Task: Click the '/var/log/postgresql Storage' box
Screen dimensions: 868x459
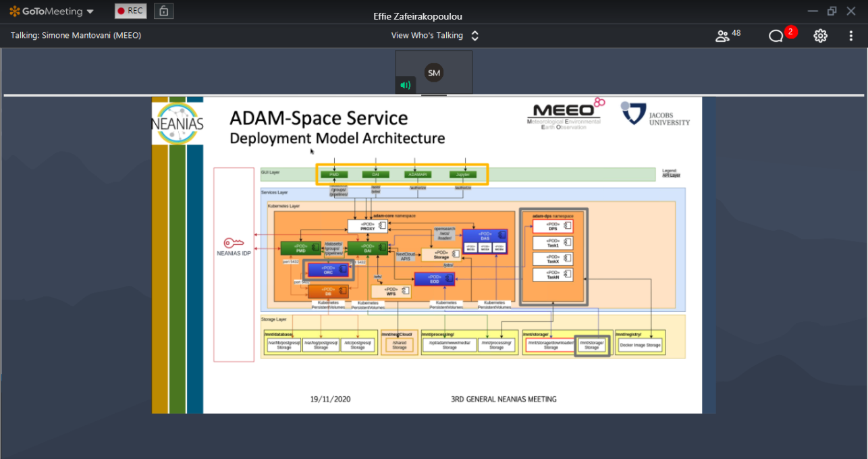Action: 321,345
